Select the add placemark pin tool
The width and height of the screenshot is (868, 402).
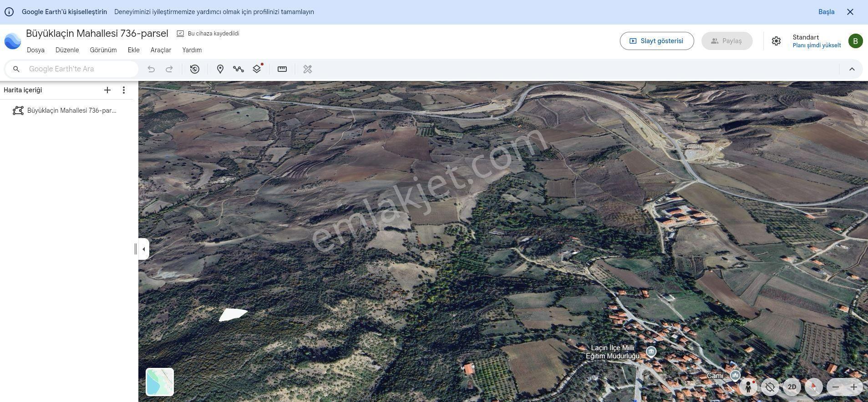pos(220,69)
